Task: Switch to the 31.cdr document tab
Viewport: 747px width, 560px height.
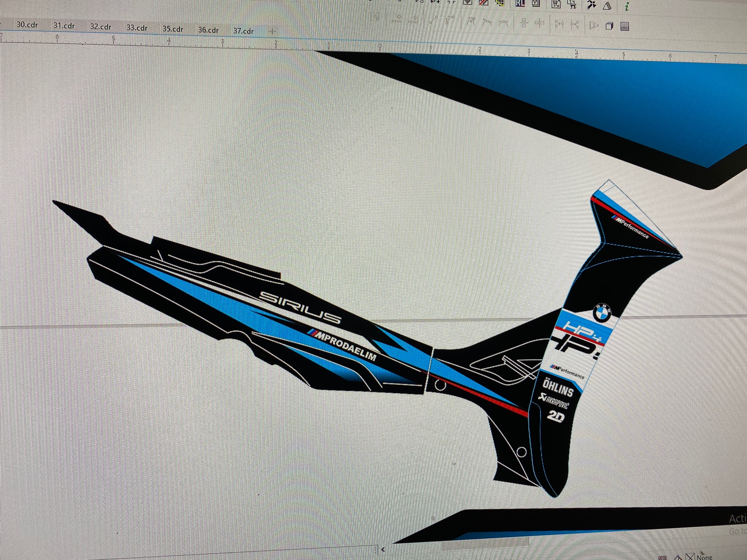Action: 64,26
